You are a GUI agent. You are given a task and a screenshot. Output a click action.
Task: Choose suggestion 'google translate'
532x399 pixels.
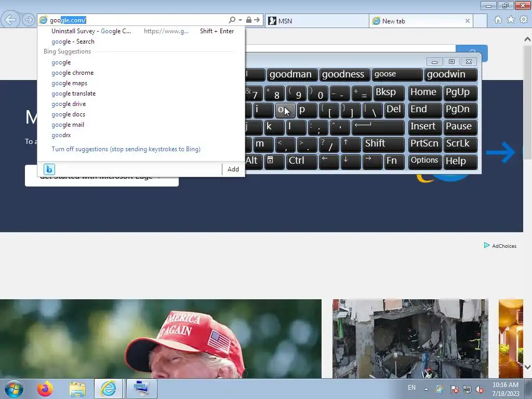[x=141, y=94]
